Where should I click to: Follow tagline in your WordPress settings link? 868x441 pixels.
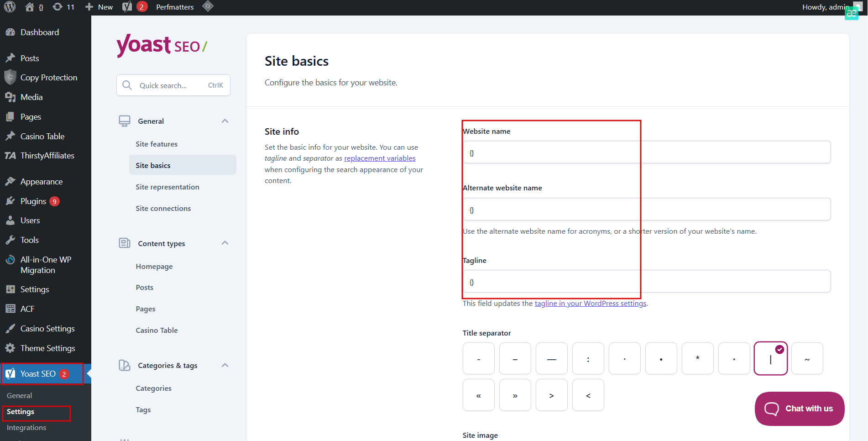(590, 304)
